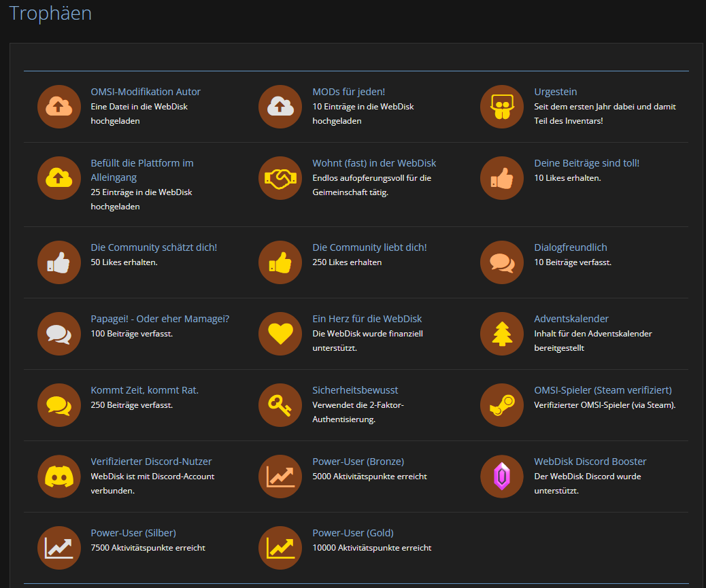The width and height of the screenshot is (706, 588).
Task: Click the pink gem Discord Booster icon
Action: (502, 477)
